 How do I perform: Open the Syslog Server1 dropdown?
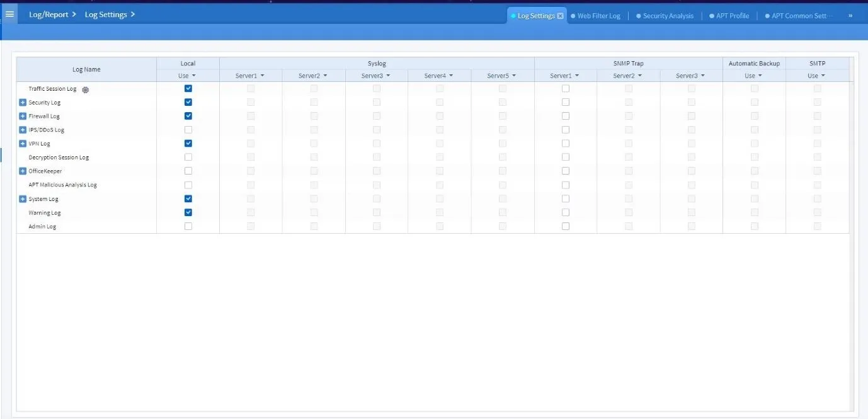(x=250, y=75)
